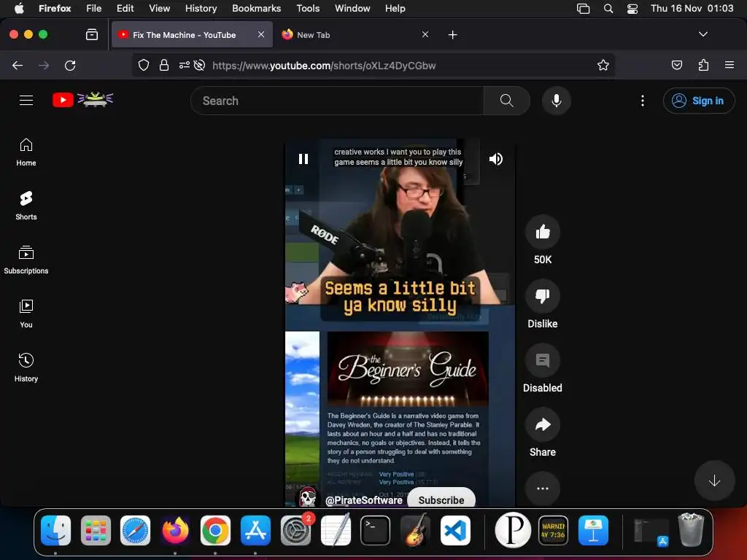Image resolution: width=747 pixels, height=560 pixels.
Task: Open System Settings from the Dock
Action: [296, 530]
